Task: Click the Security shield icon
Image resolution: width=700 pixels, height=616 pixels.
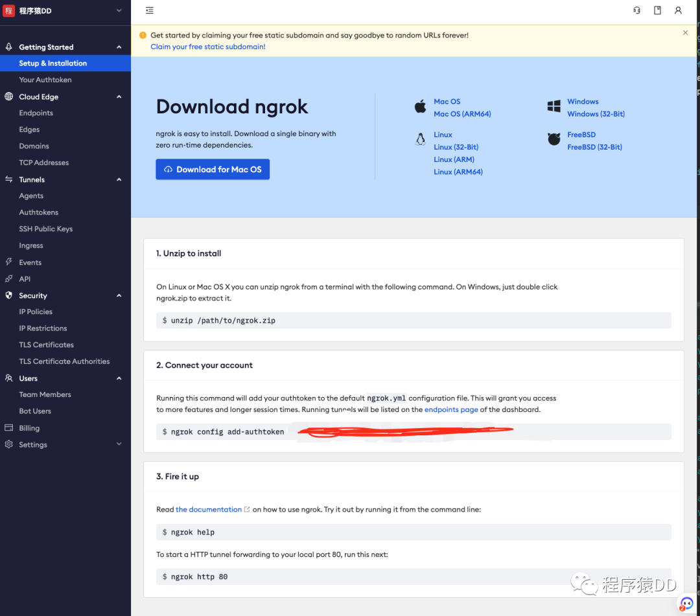Action: click(x=8, y=295)
